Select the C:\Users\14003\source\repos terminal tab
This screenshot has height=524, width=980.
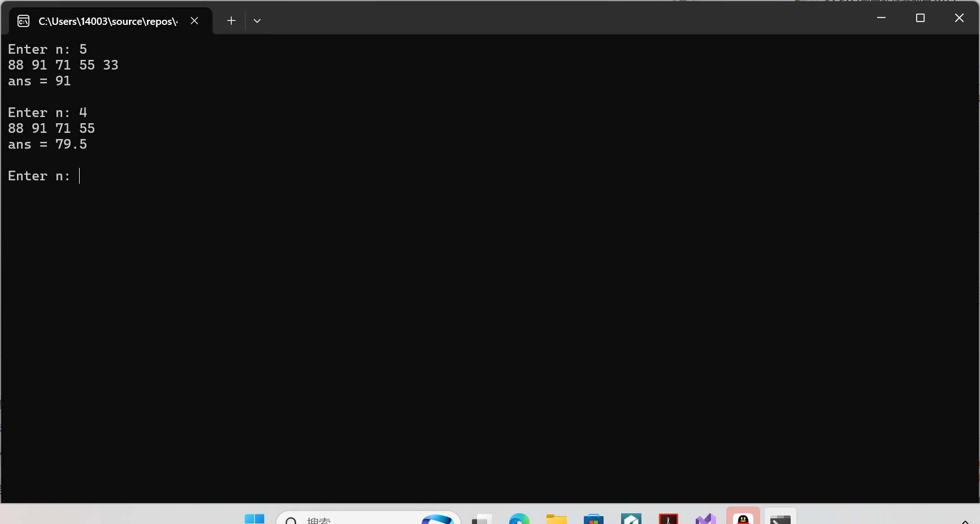pyautogui.click(x=111, y=21)
